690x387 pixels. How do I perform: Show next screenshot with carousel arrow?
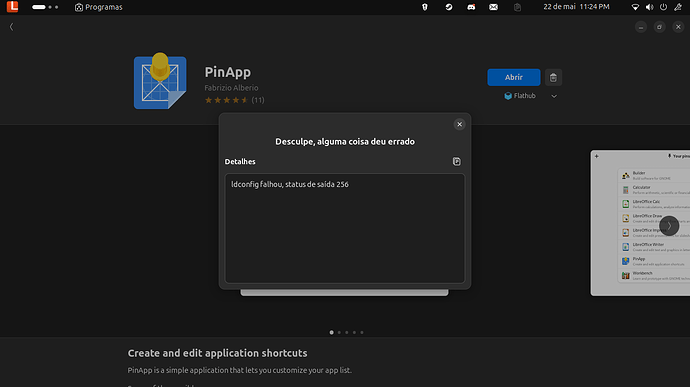point(669,226)
